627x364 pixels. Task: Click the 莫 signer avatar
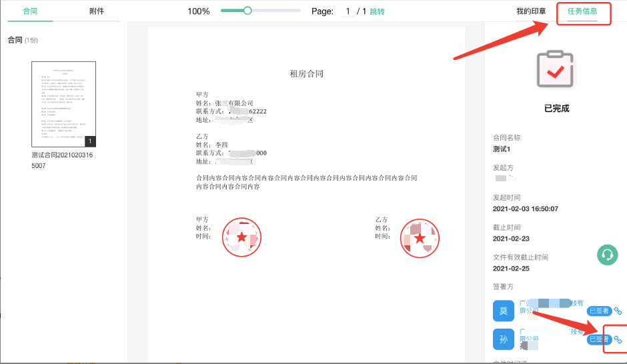pyautogui.click(x=504, y=311)
